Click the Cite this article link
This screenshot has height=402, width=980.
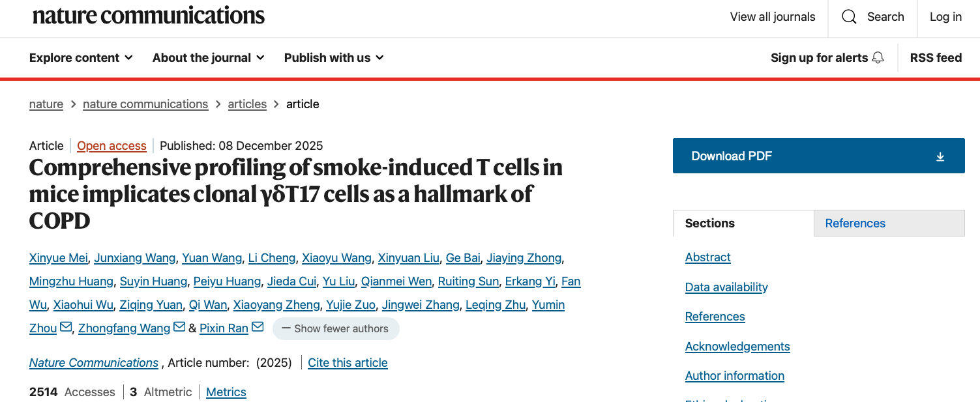click(x=348, y=363)
